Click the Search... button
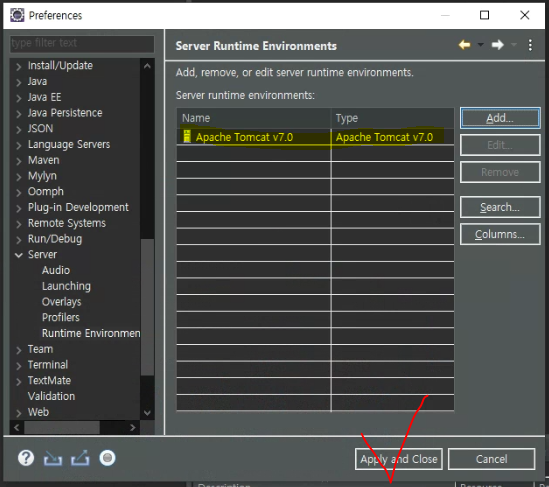Viewport: 549px width, 487px height. 500,207
